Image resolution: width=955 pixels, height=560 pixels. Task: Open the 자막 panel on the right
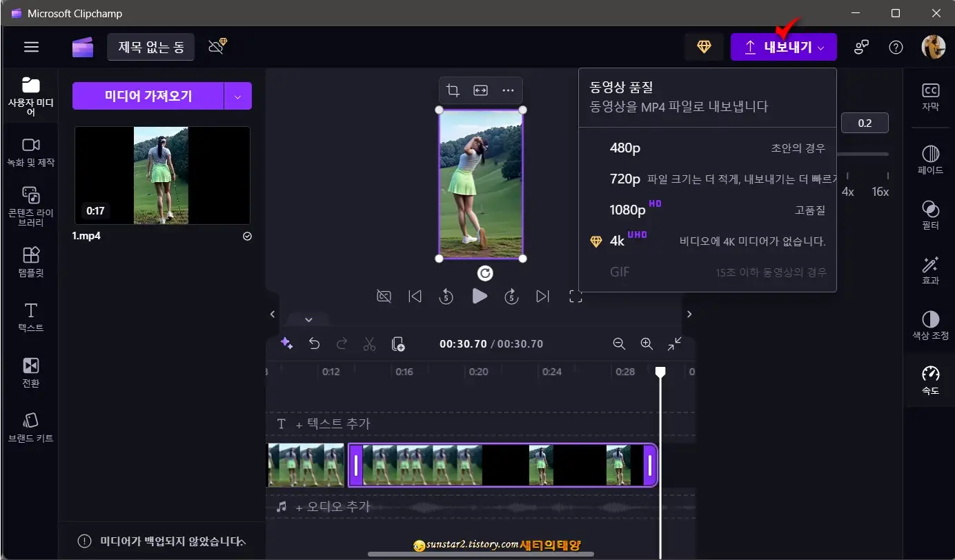click(x=929, y=98)
